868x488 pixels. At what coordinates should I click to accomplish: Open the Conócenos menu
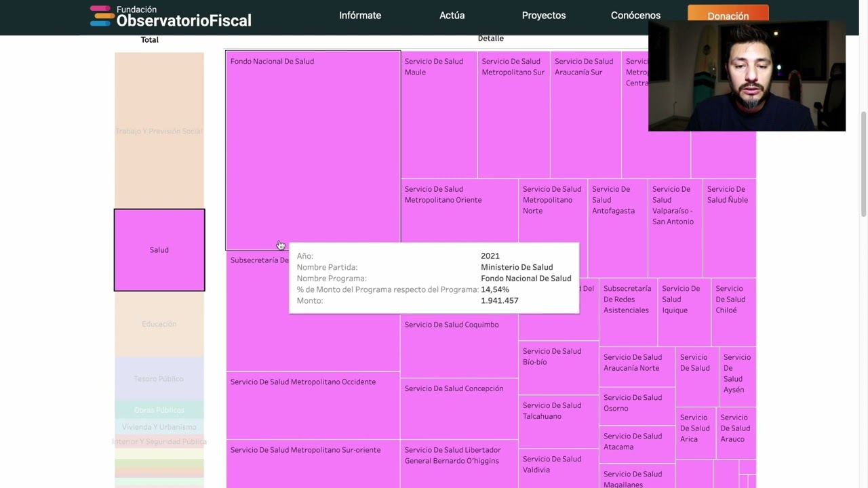(635, 16)
